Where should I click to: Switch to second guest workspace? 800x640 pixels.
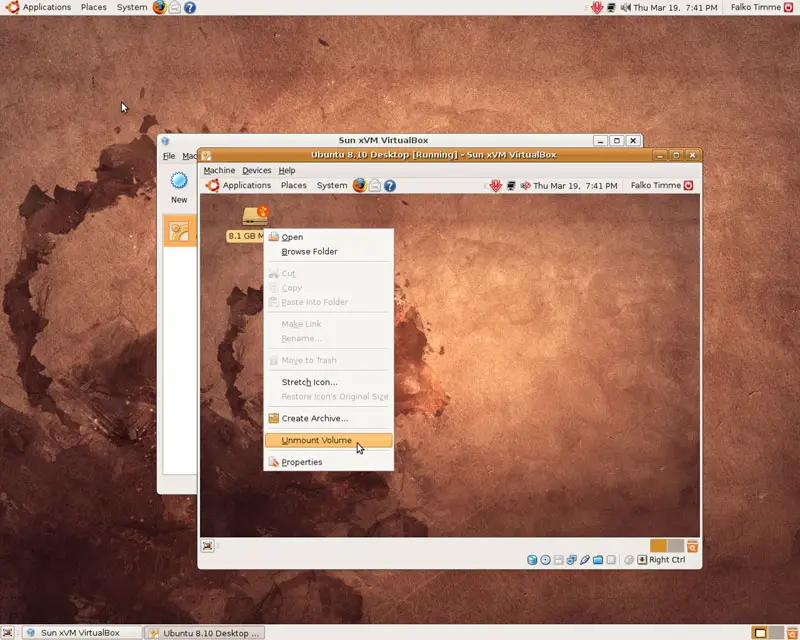pos(675,546)
